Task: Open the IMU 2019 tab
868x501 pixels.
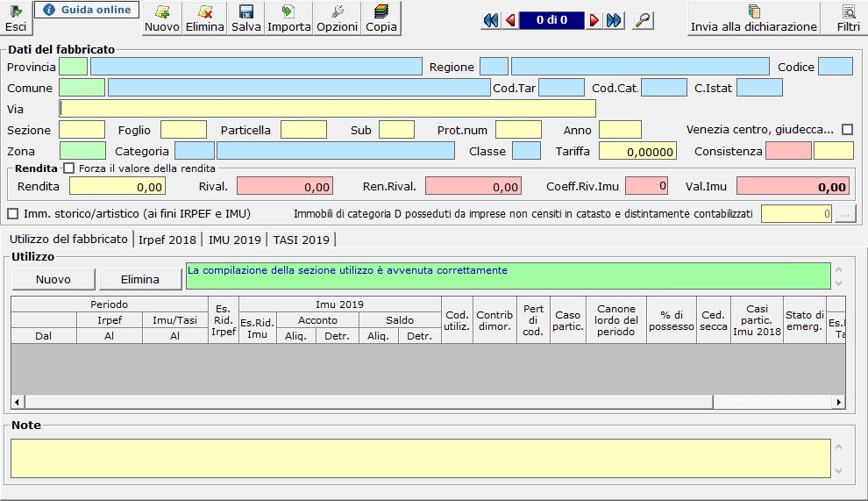Action: tap(235, 240)
